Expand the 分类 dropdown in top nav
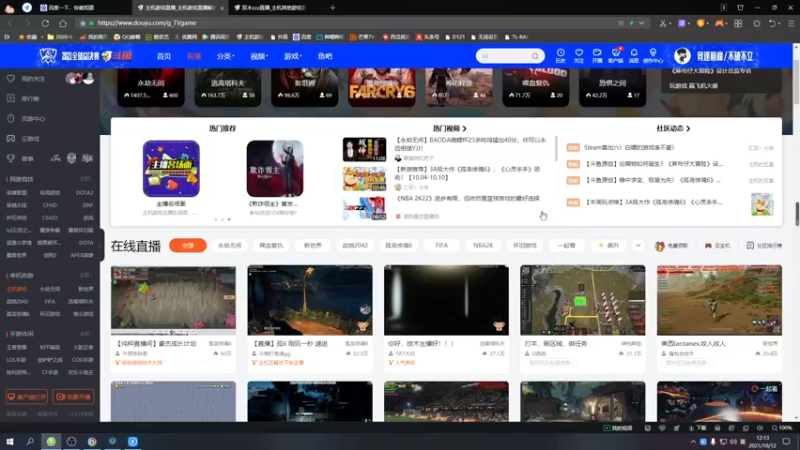Screen dimensions: 800x450 225,56
